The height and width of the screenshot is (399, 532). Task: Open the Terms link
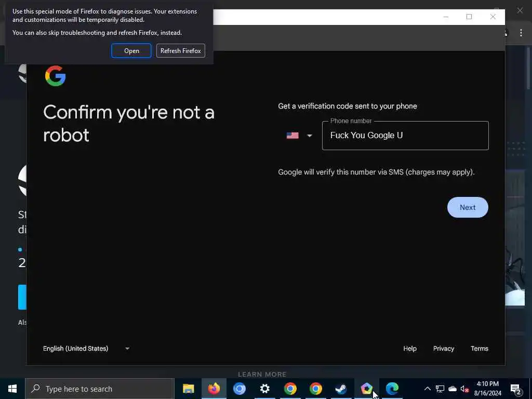480,349
